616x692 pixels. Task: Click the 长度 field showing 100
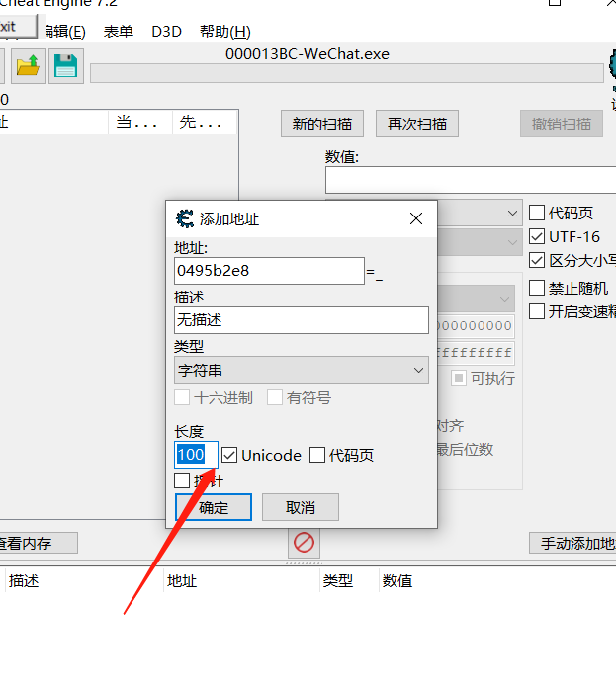196,455
